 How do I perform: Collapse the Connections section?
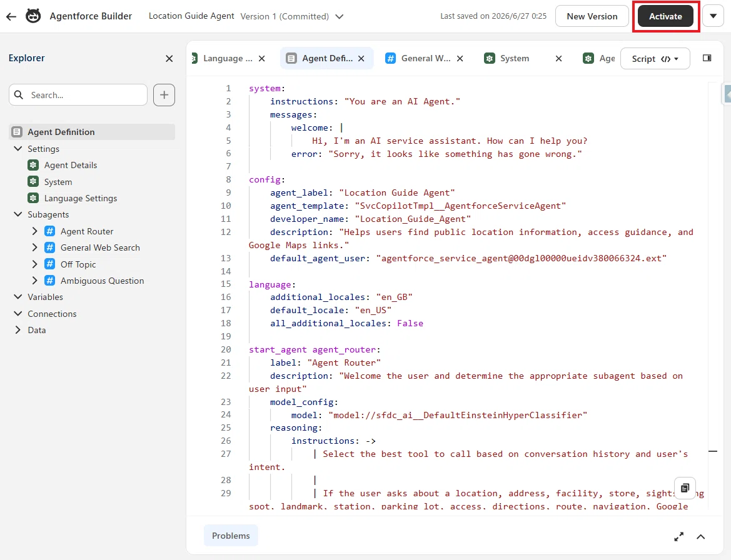pos(18,314)
